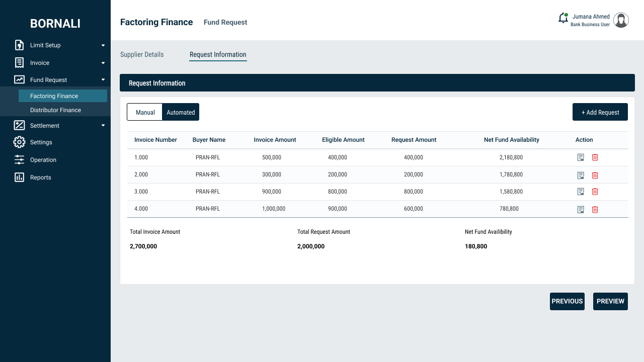
Task: Select Factoring Finance in sidebar
Action: [x=63, y=96]
